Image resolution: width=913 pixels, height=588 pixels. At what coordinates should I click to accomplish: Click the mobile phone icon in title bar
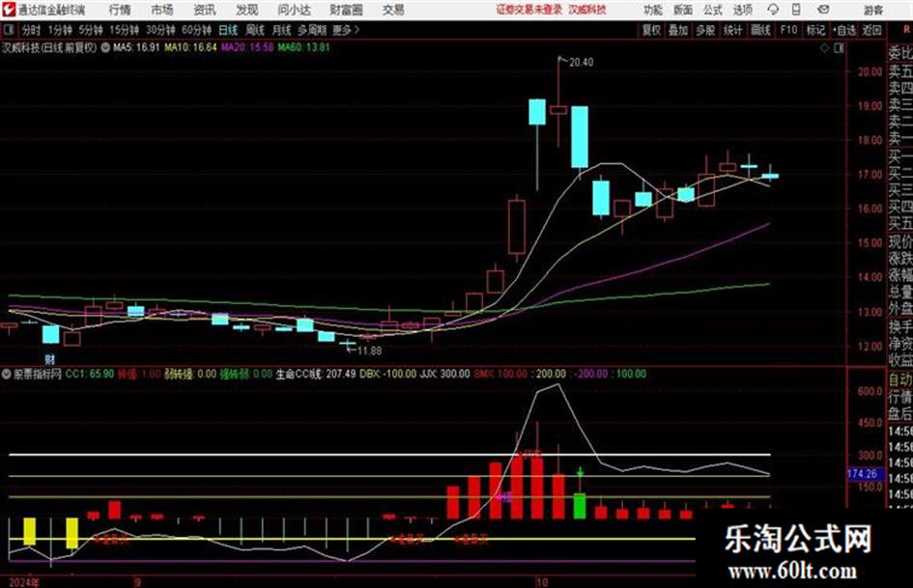pos(796,10)
